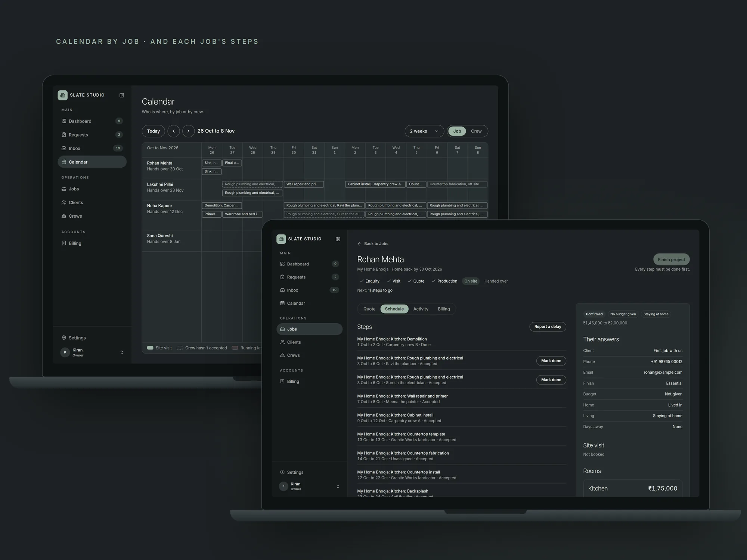Open the 2 weeks range dropdown
The image size is (747, 560).
pyautogui.click(x=424, y=131)
